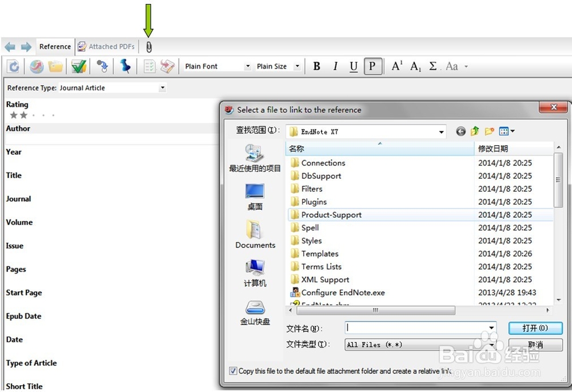
Task: Open the view menu icon in dialog
Action: click(507, 131)
